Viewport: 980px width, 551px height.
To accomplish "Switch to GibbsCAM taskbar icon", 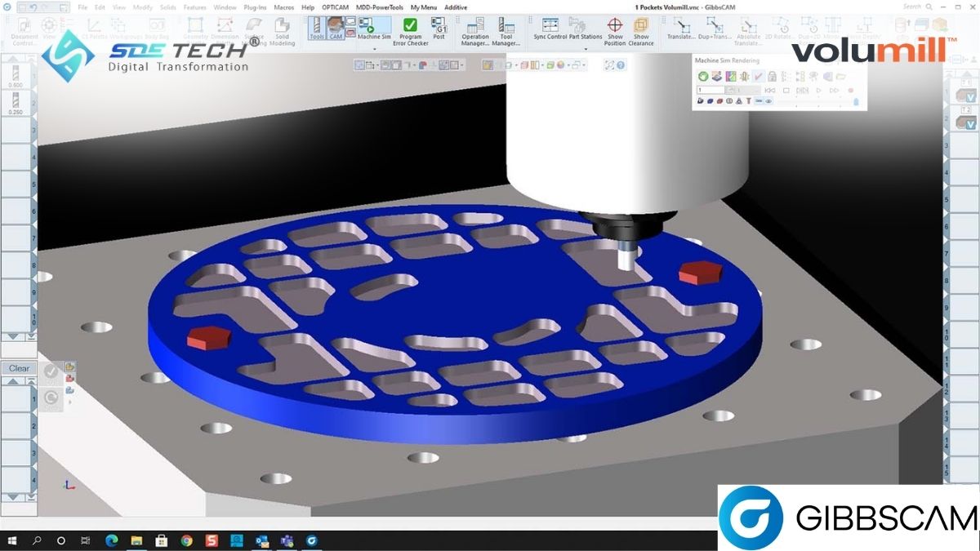I will pos(312,540).
